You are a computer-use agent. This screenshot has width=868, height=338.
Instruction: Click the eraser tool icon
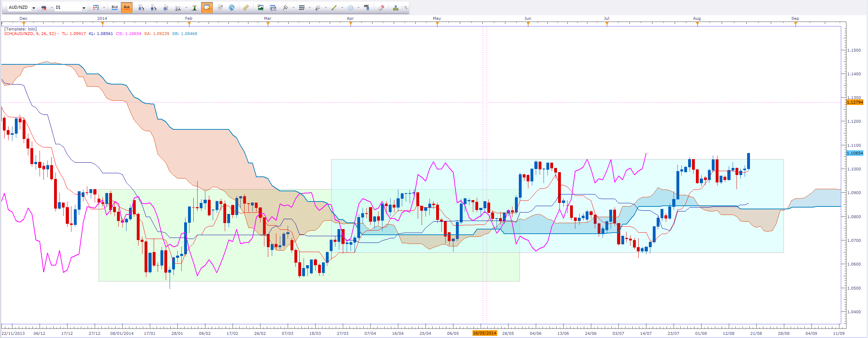tap(381, 7)
